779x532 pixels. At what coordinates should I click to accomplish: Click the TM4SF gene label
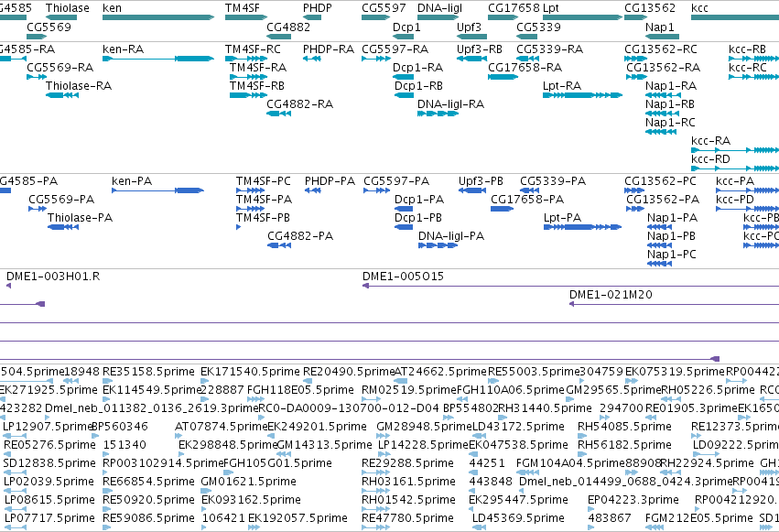(x=242, y=8)
